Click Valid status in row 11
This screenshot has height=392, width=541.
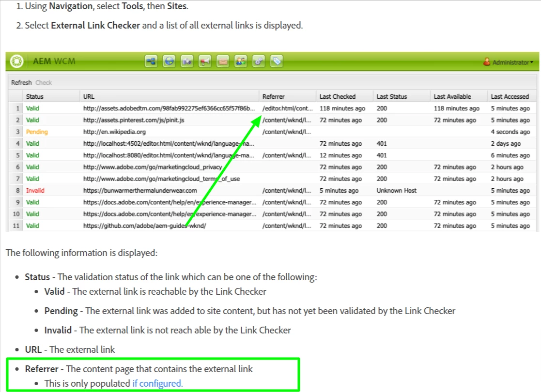coord(32,226)
